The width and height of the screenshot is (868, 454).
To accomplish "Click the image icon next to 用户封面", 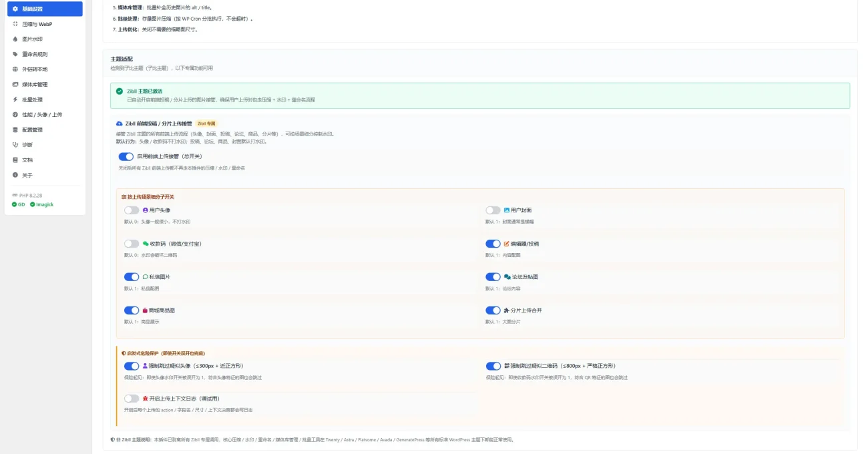I will [x=507, y=210].
